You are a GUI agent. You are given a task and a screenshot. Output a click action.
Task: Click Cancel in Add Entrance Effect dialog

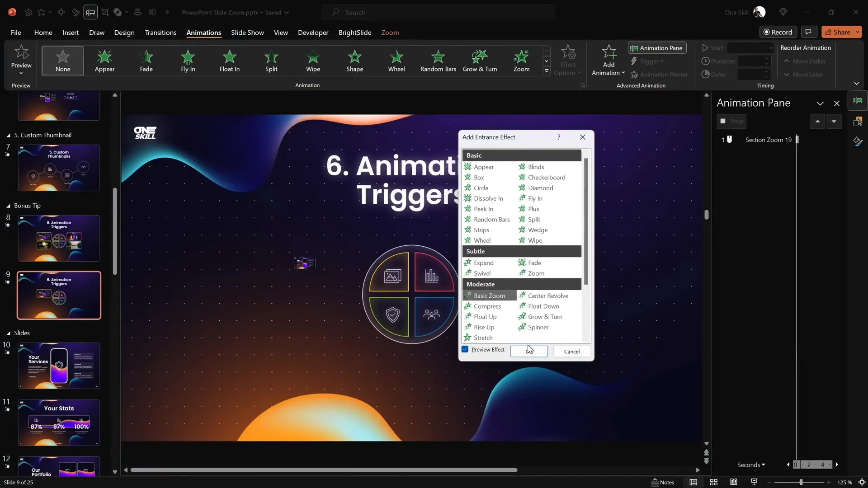click(x=571, y=352)
